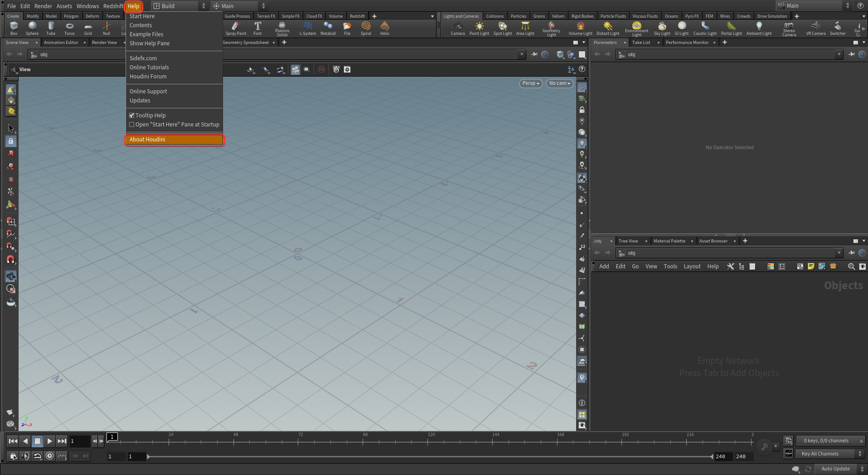Toggle real time playback clock button
This screenshot has height=475, width=868.
point(49,456)
